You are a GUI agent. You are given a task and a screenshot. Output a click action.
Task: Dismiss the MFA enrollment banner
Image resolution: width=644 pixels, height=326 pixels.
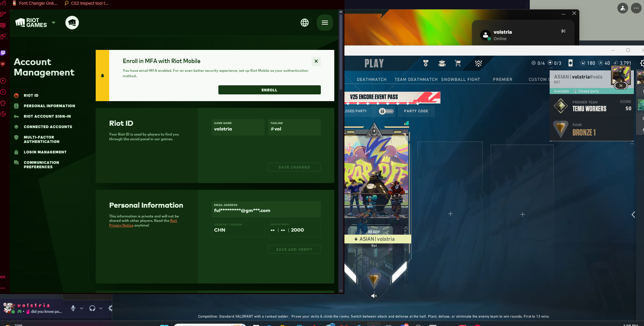[x=316, y=61]
